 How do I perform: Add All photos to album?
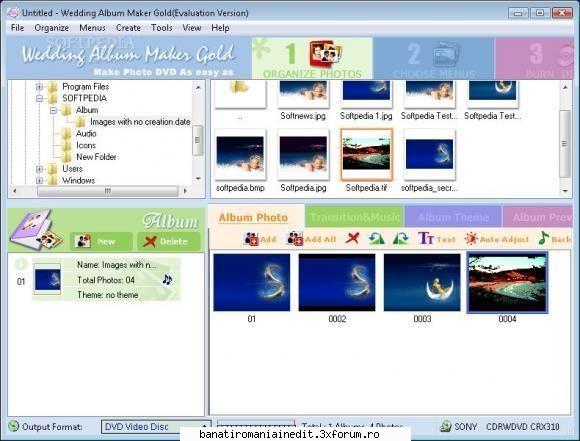pos(311,239)
